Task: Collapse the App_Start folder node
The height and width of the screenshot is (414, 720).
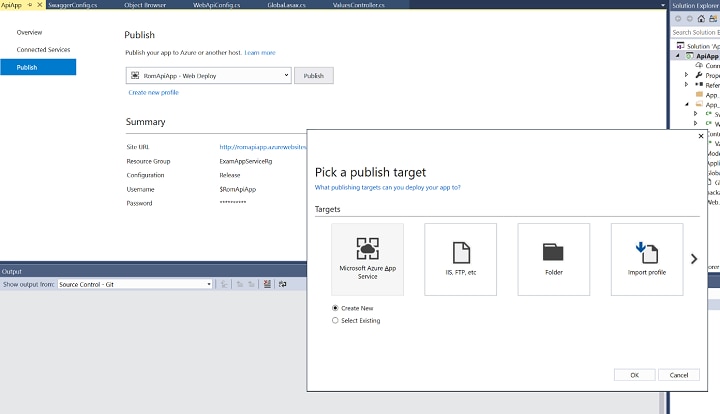Action: tap(687, 104)
